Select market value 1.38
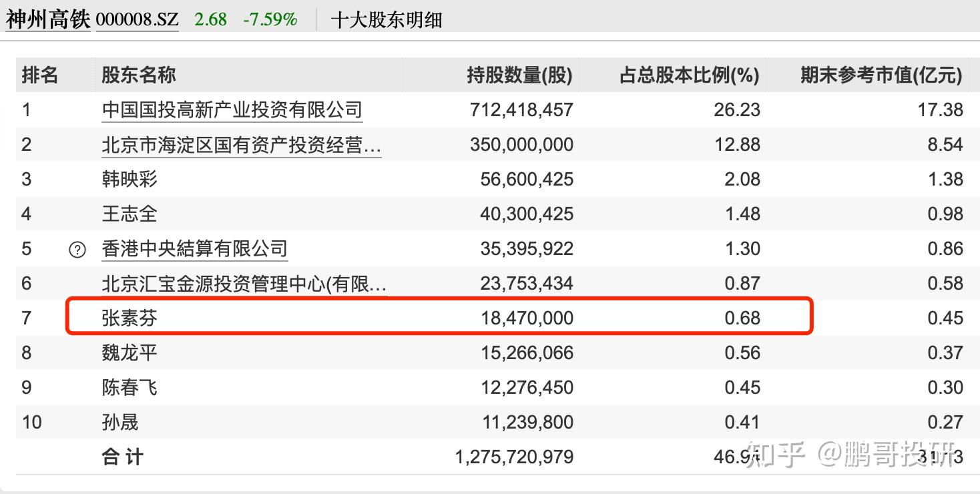The image size is (980, 494). (x=945, y=179)
